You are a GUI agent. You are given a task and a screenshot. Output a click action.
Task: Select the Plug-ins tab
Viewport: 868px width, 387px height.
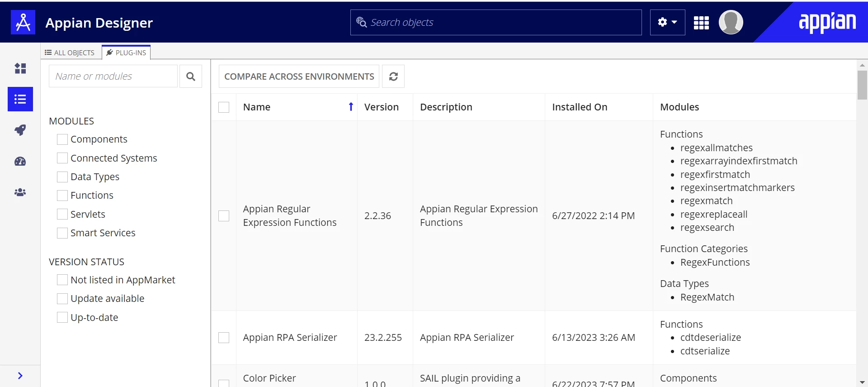coord(126,53)
